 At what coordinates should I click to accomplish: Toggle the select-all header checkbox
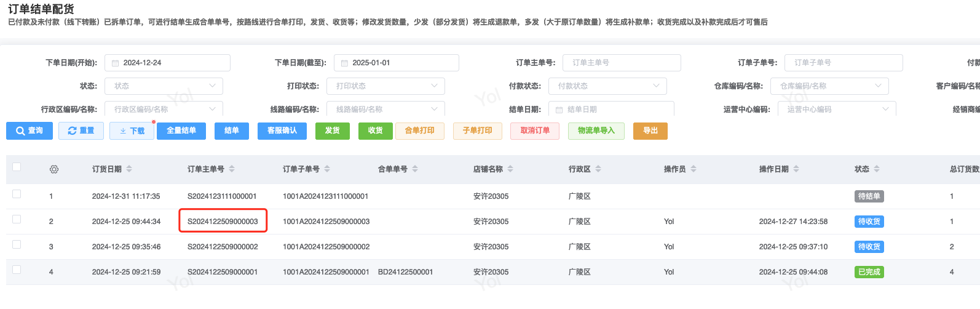click(17, 167)
